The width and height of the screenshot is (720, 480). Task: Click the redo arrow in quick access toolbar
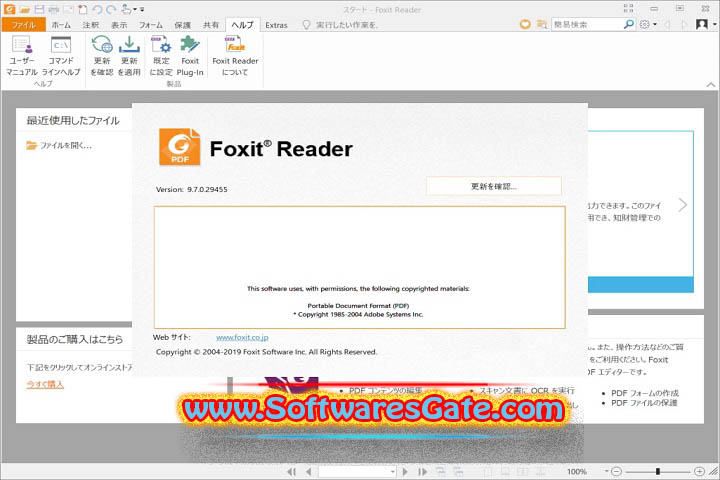(x=111, y=9)
